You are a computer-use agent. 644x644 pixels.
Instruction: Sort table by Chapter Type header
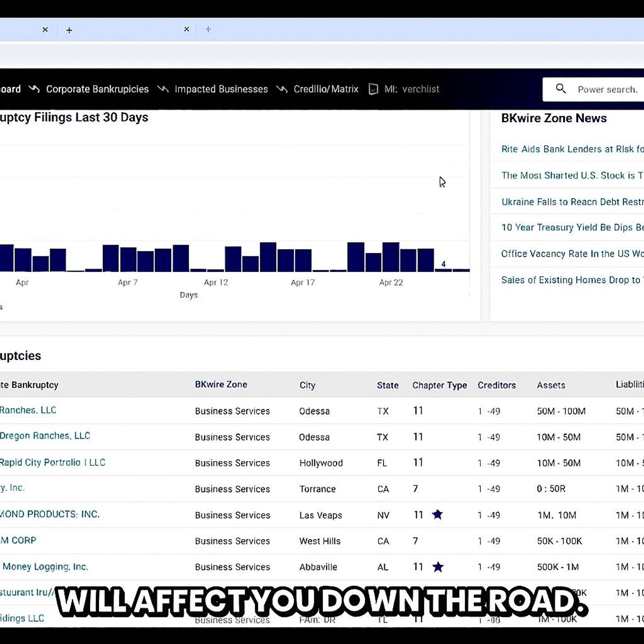tap(439, 385)
